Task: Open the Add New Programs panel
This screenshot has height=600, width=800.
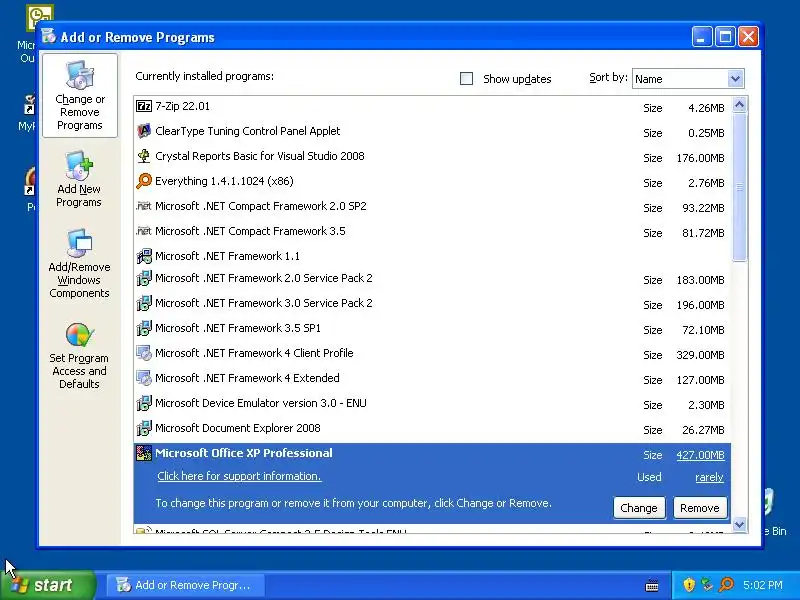Action: 79,180
